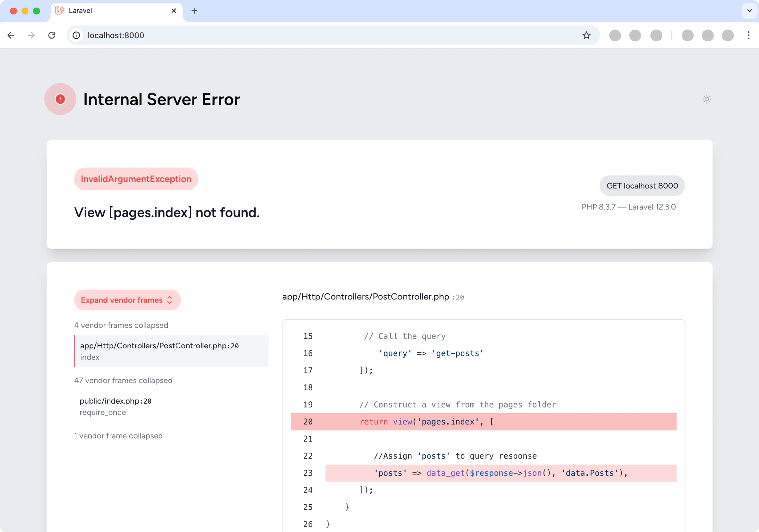Open a new browser tab
759x532 pixels.
pos(194,11)
